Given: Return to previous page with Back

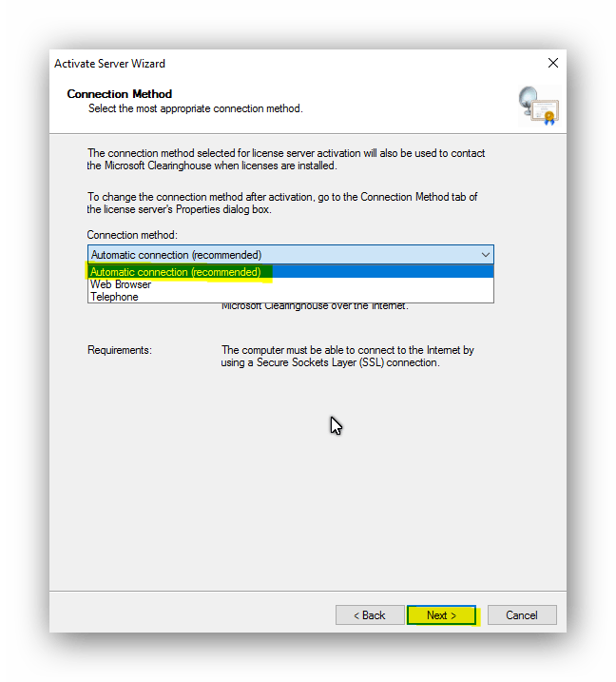Looking at the screenshot, I should pos(370,615).
